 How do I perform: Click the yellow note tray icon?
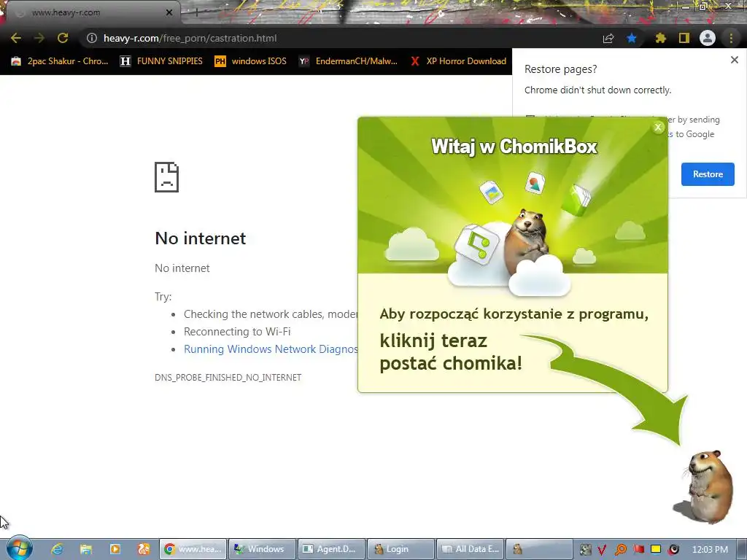[x=656, y=550]
